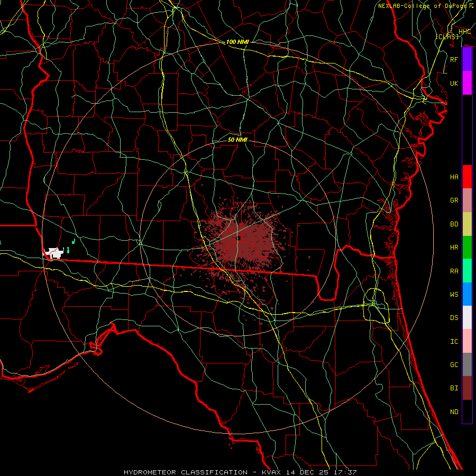Click the NEXLAB-College of DuPage text
The image size is (476, 476).
(423, 6)
